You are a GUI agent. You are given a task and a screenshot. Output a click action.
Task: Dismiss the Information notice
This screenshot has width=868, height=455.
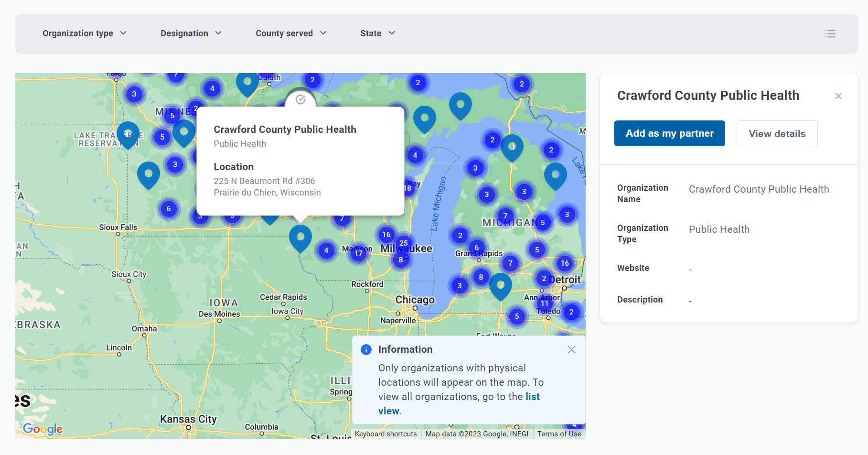571,349
